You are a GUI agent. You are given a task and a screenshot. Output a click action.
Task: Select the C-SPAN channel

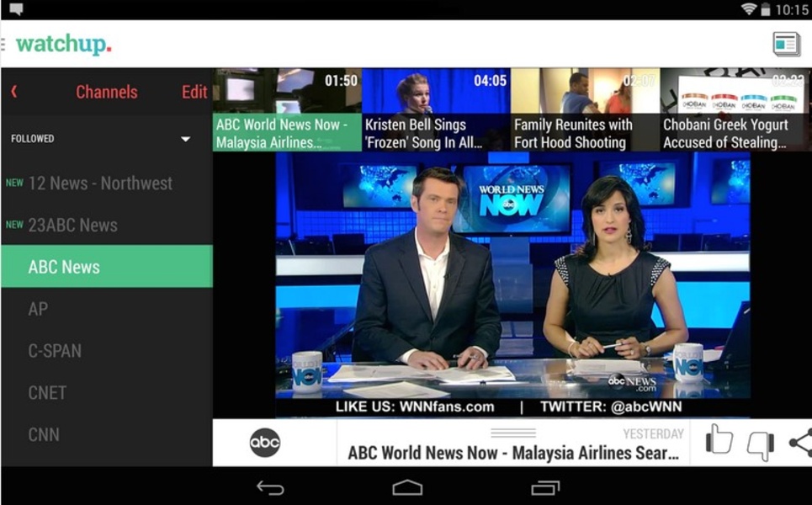point(107,351)
